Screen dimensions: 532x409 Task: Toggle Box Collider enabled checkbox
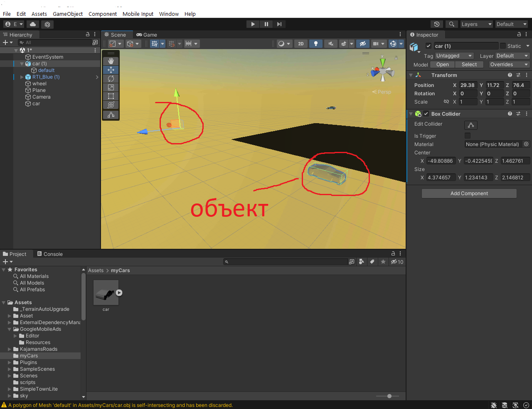pyautogui.click(x=426, y=114)
